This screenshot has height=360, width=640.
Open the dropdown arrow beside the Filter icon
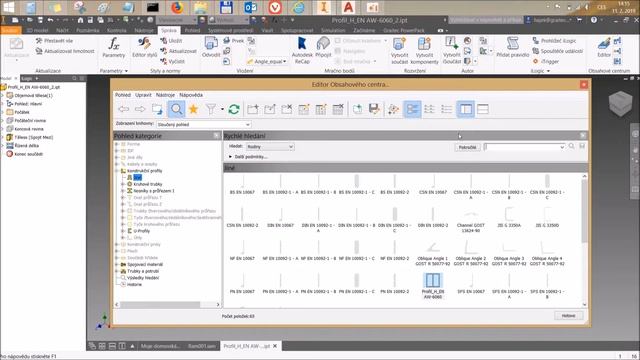pyautogui.click(x=222, y=109)
